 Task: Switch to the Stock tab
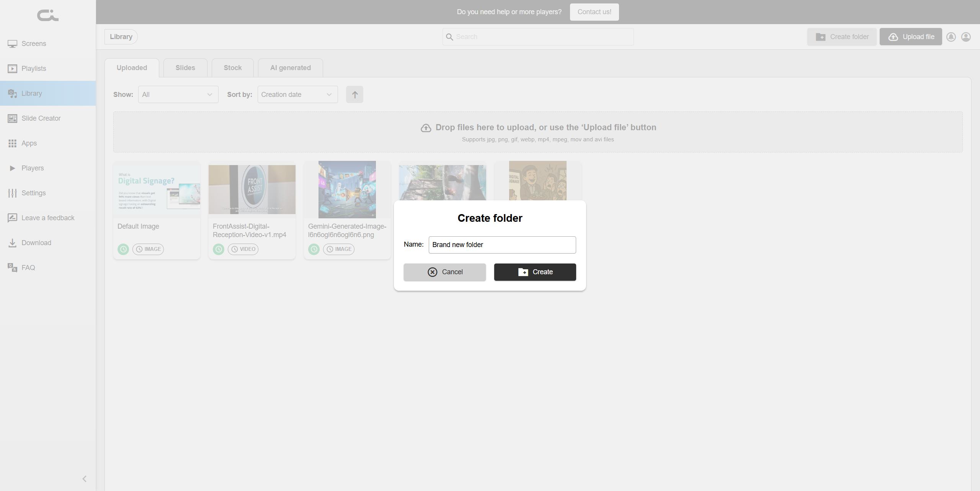232,68
